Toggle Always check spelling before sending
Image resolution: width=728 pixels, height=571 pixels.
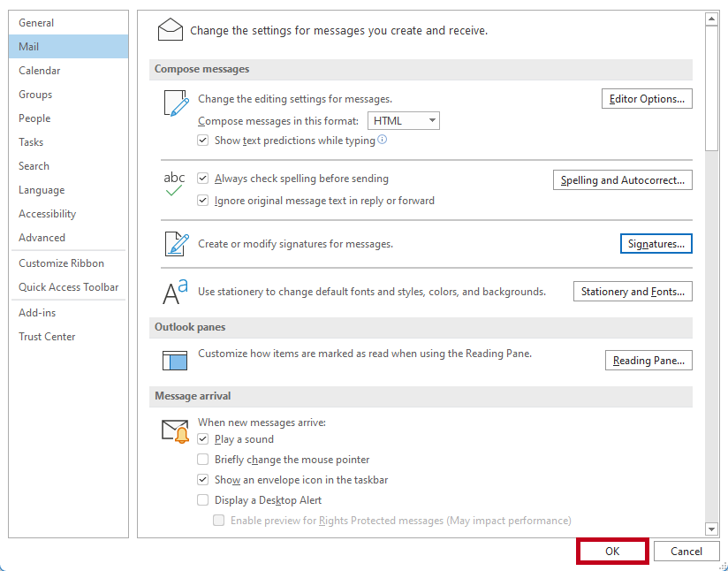pyautogui.click(x=203, y=179)
